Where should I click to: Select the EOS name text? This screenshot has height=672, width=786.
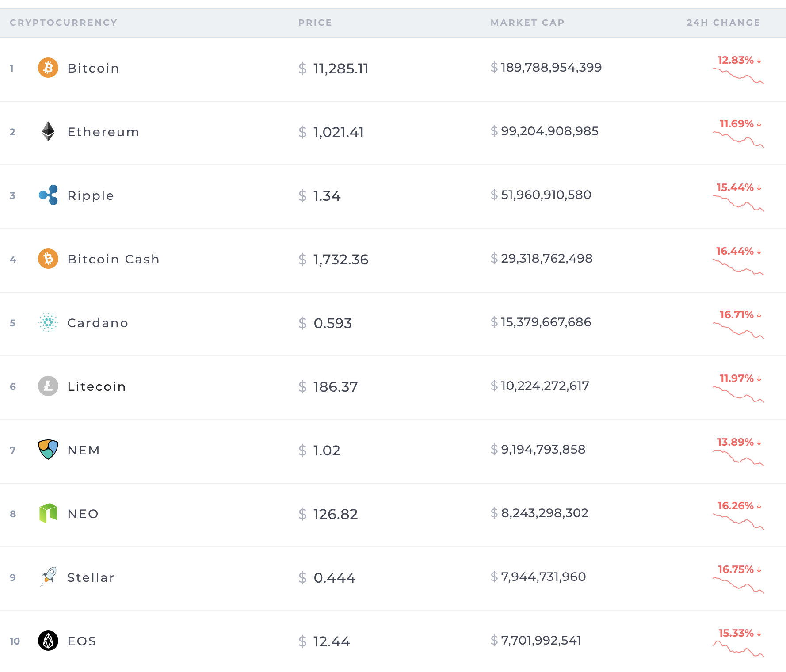(82, 641)
